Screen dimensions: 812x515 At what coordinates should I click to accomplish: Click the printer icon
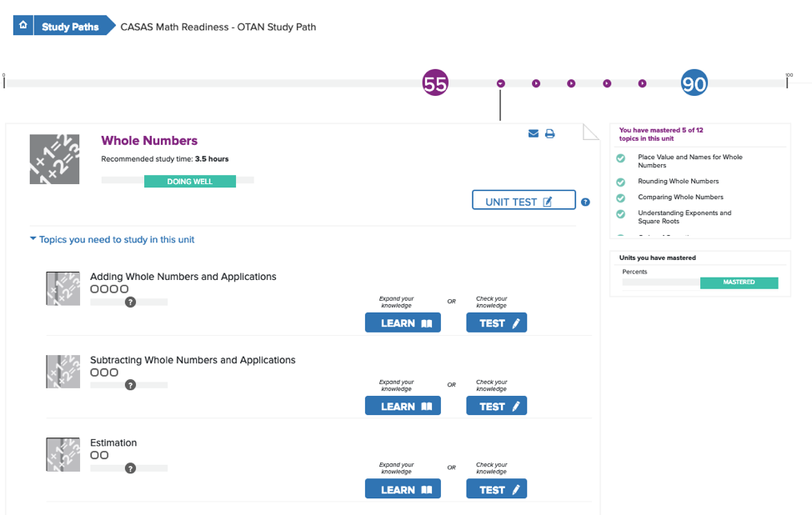pyautogui.click(x=550, y=133)
